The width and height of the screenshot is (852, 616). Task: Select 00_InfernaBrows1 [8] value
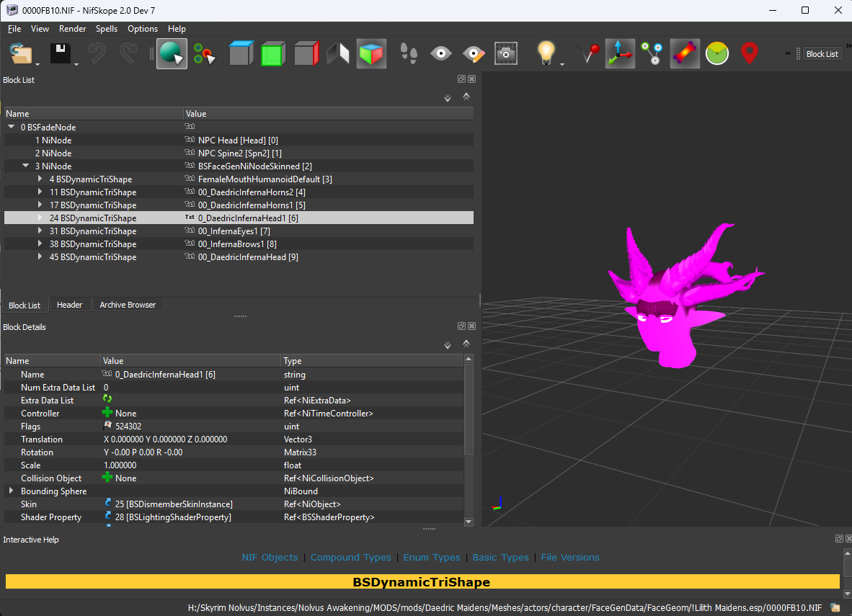tap(237, 244)
